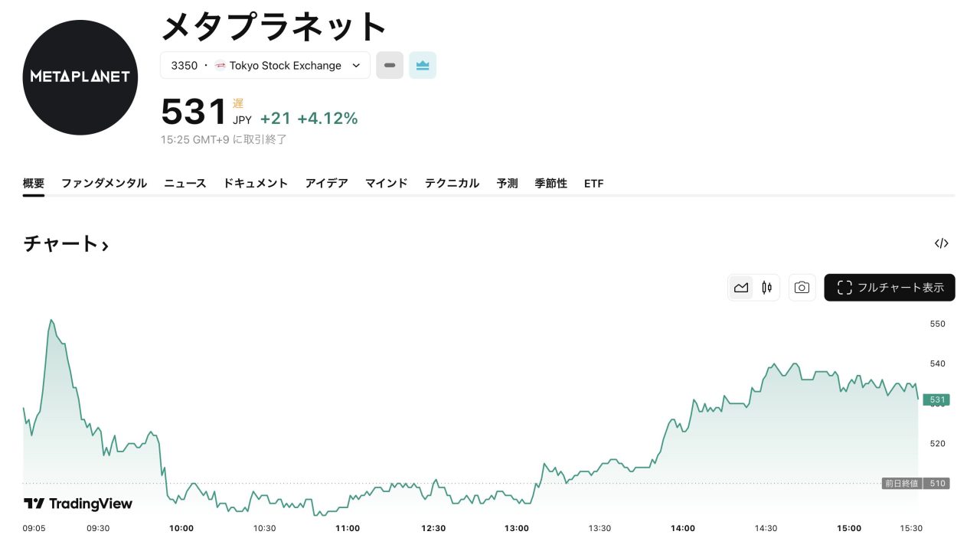Screen dimensions: 980x551
Task: Switch to the ニュース tab
Action: (x=185, y=184)
